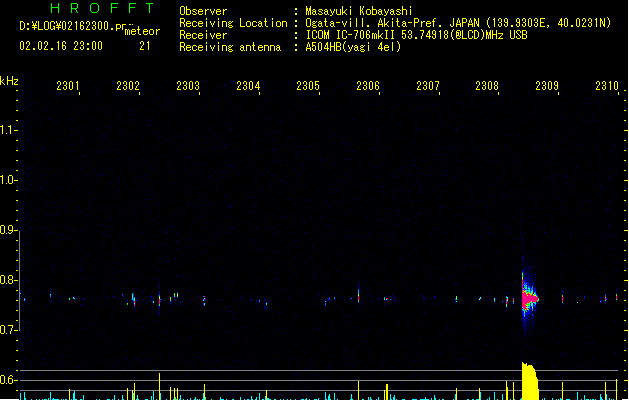Click the Receiving antenna field label
Screen dimensions: 629x400
pos(230,47)
